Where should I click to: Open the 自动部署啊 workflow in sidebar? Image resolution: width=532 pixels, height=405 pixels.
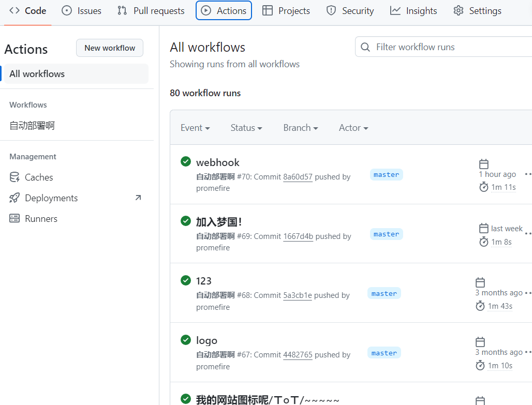[32, 126]
